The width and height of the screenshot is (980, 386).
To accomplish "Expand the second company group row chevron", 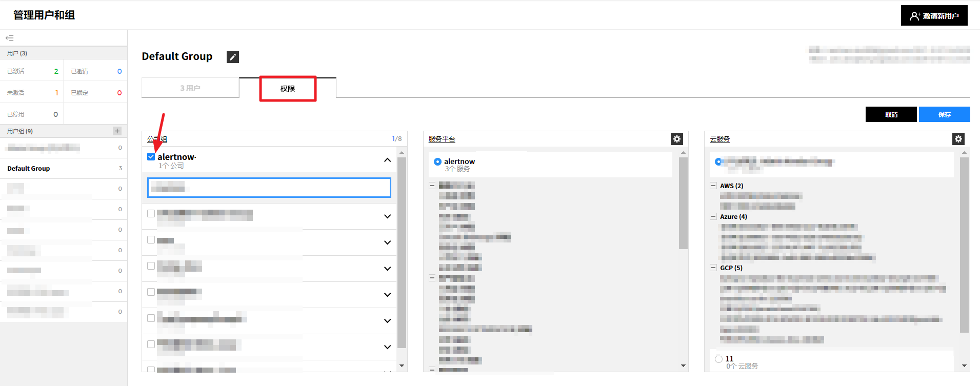I will [x=387, y=216].
